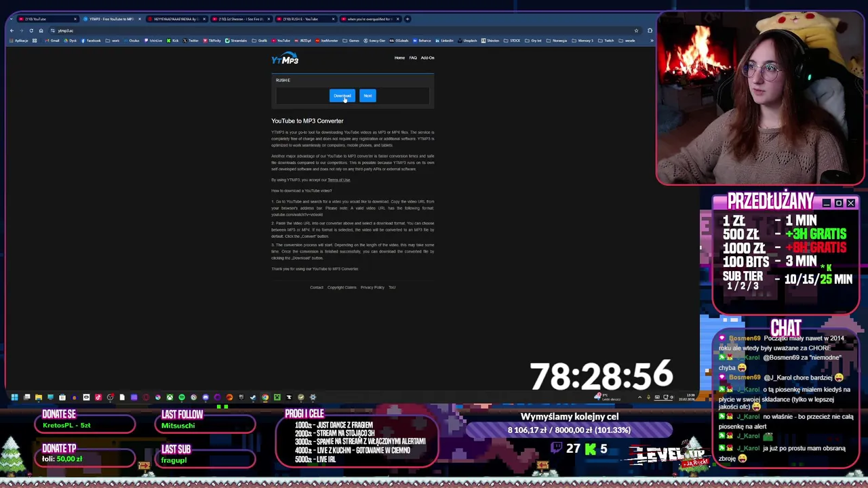This screenshot has height=488, width=868.
Task: Open the Gmail bookmark
Action: coord(52,41)
